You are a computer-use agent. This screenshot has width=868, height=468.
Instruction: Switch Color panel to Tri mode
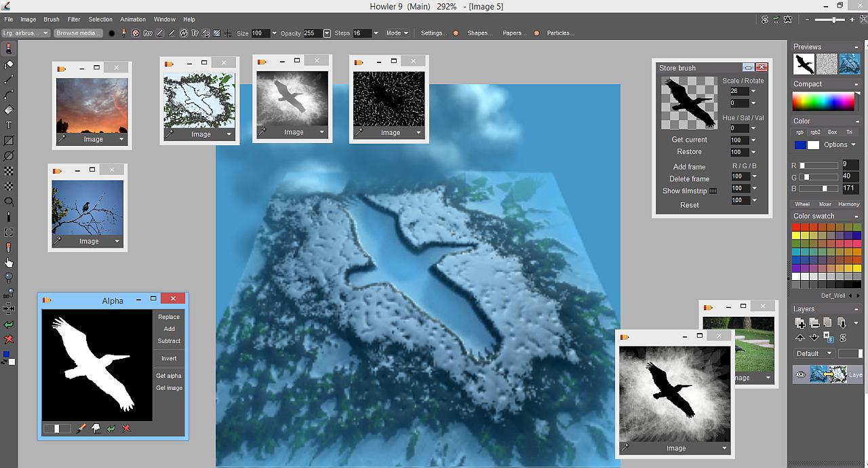point(849,133)
